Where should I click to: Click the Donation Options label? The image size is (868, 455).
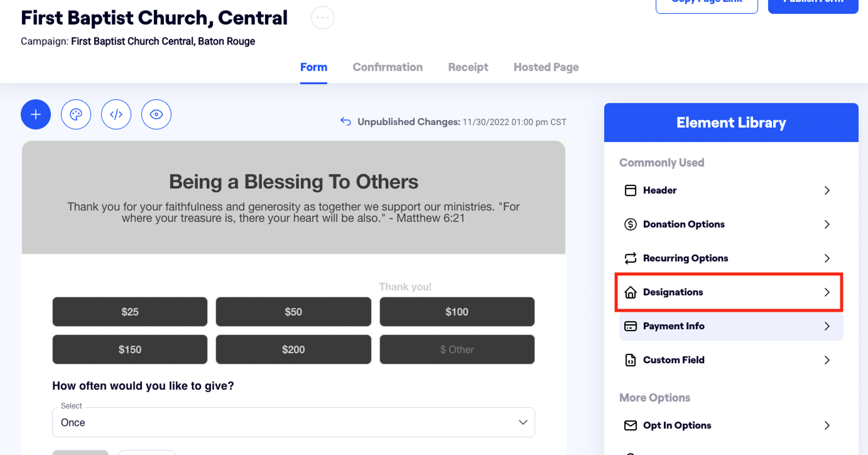(x=684, y=224)
